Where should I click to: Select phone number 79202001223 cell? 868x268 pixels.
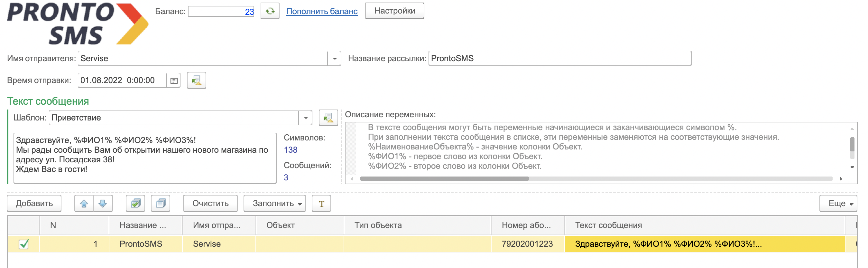tap(528, 244)
